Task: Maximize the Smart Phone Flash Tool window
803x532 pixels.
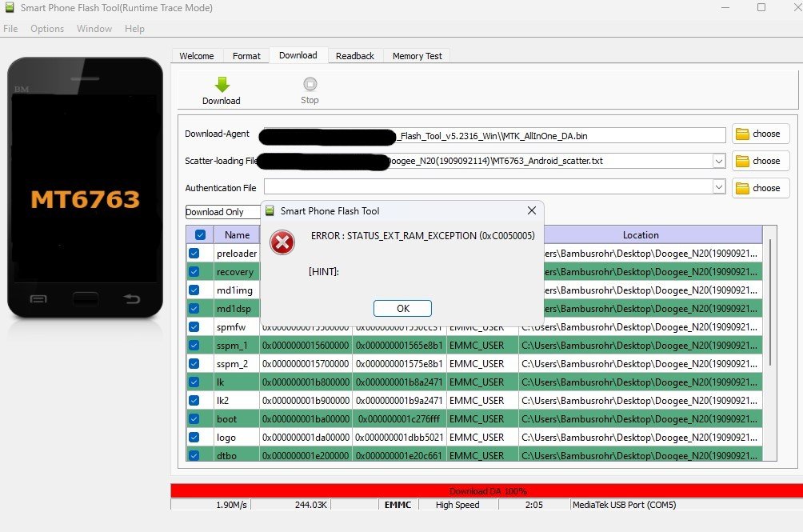Action: 761,7
